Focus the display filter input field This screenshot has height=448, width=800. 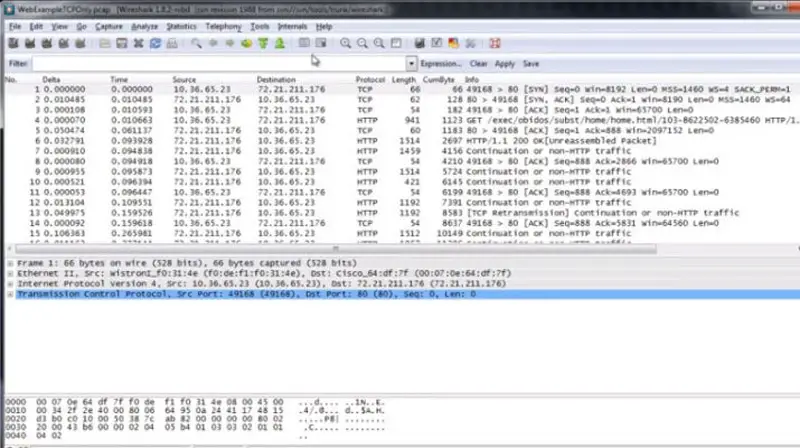click(219, 64)
